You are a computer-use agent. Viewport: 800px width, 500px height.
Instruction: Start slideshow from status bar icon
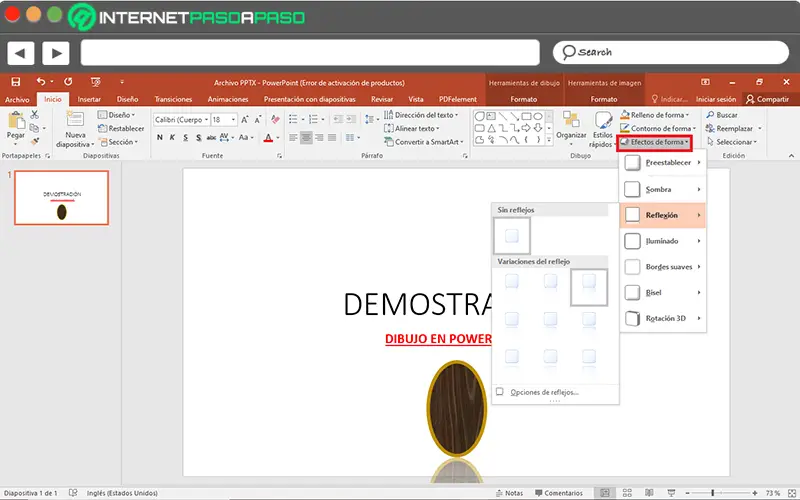[673, 493]
